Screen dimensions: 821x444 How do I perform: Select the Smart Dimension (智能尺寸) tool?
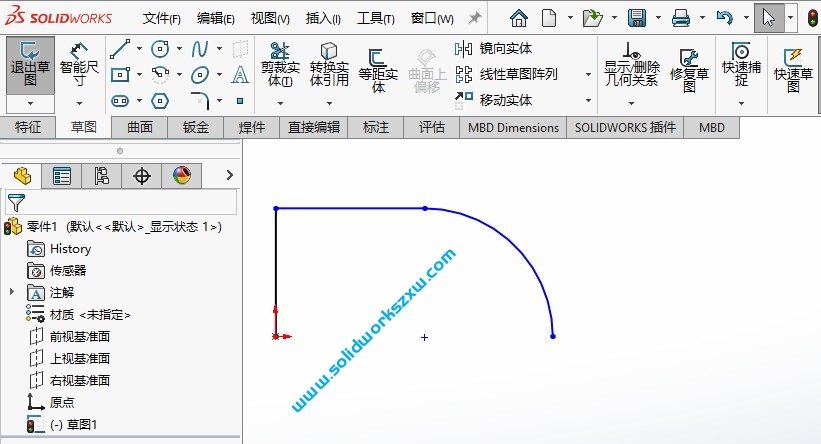(79, 64)
